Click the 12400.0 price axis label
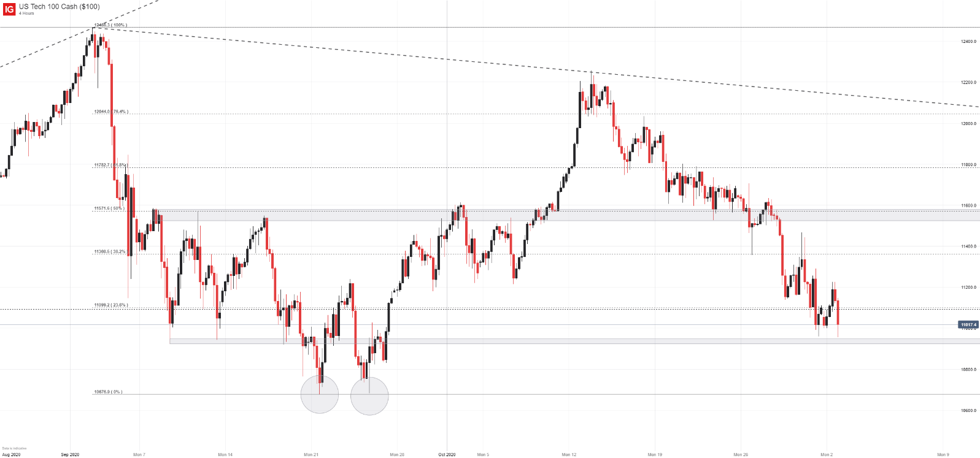The image size is (980, 458). pos(968,42)
